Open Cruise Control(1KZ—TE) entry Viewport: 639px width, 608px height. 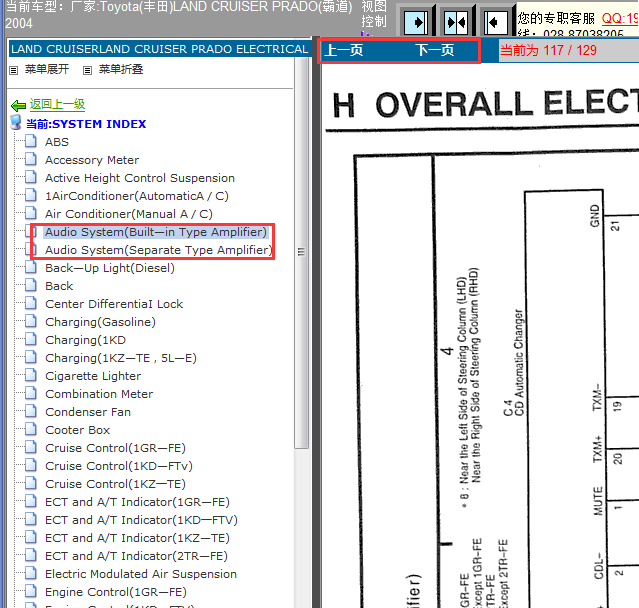pos(116,484)
